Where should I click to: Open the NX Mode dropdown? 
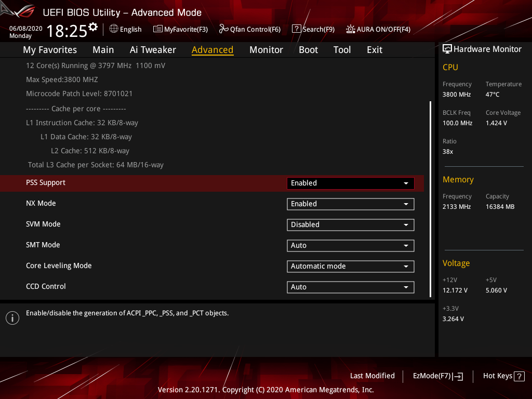[351, 204]
